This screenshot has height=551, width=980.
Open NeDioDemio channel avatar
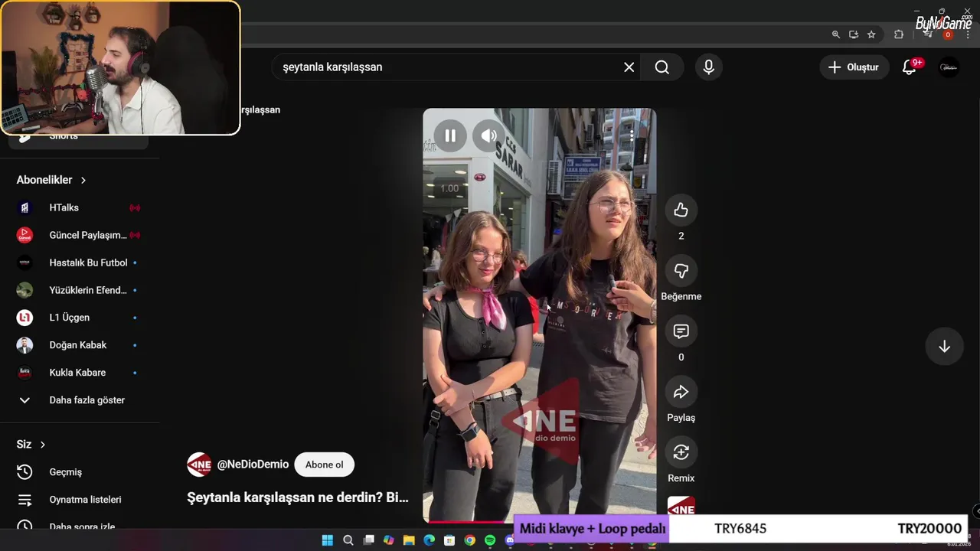tap(199, 465)
